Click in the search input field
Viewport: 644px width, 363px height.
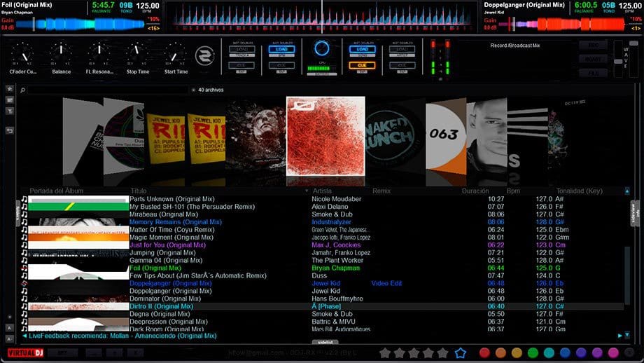click(x=108, y=90)
